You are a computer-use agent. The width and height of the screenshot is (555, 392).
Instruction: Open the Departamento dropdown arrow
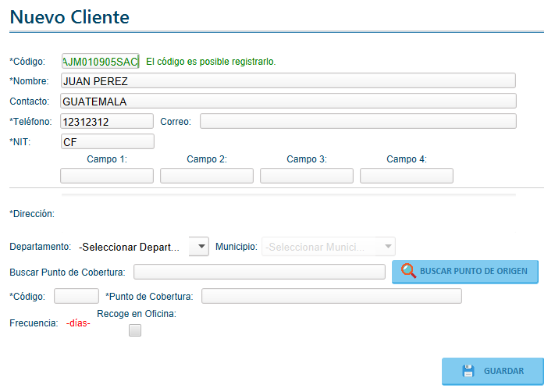pos(200,247)
